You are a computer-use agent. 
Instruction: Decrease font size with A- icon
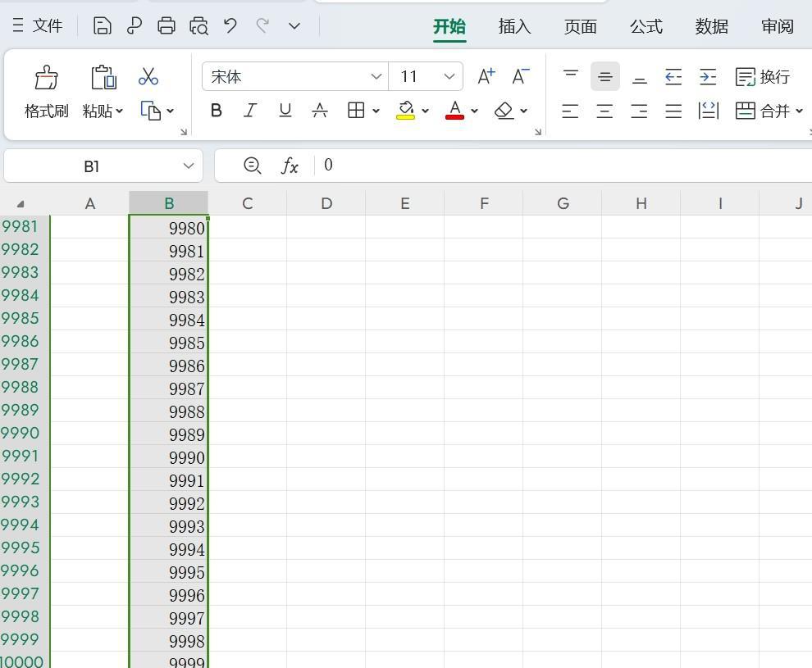click(x=521, y=76)
